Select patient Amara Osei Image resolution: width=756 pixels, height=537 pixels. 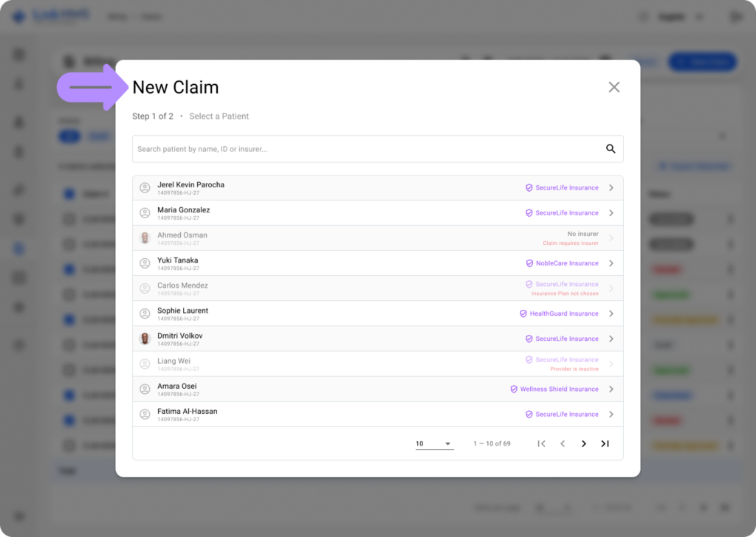[377, 389]
